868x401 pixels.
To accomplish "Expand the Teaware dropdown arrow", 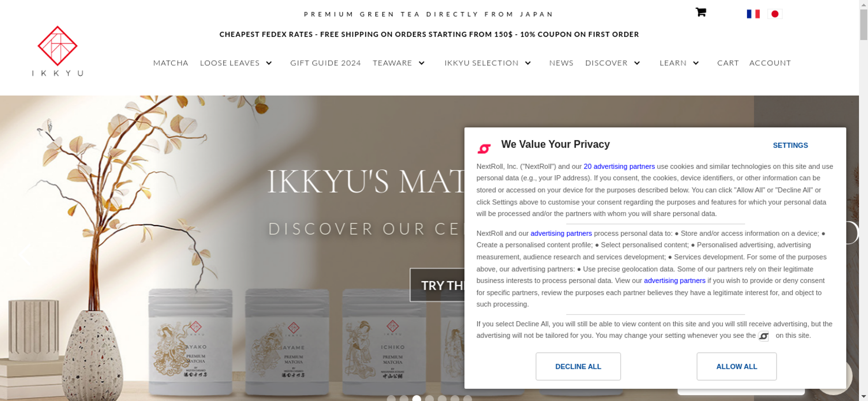I will point(421,63).
